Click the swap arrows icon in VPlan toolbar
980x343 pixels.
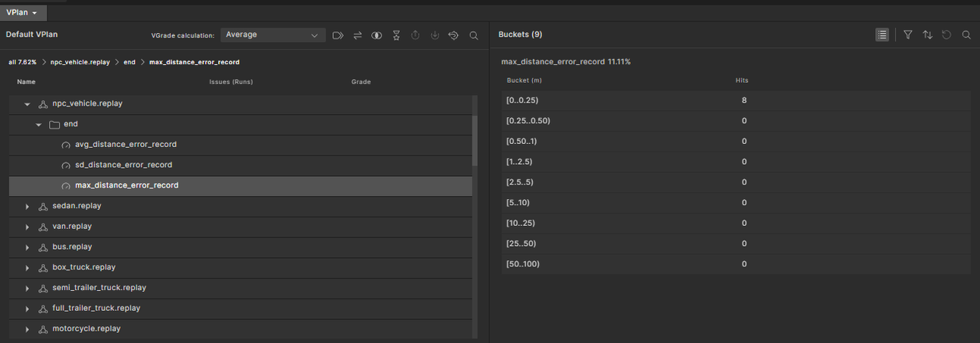tap(358, 35)
